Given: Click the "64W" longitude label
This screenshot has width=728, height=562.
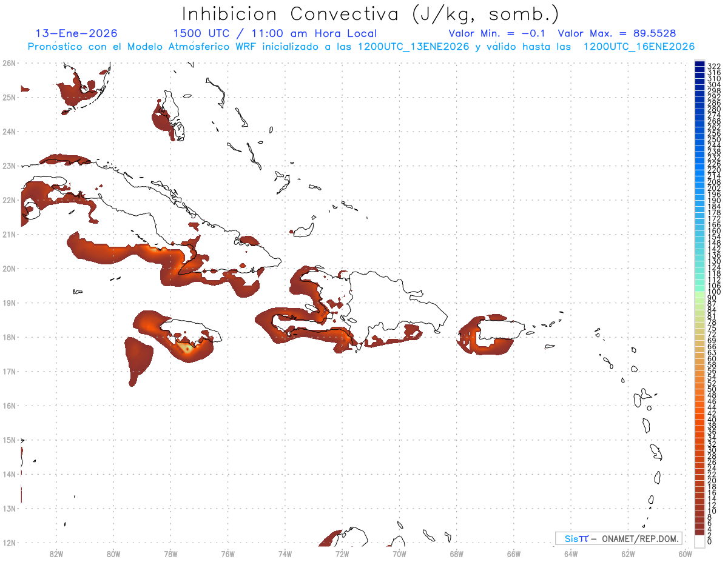Looking at the screenshot, I should pyautogui.click(x=571, y=554).
